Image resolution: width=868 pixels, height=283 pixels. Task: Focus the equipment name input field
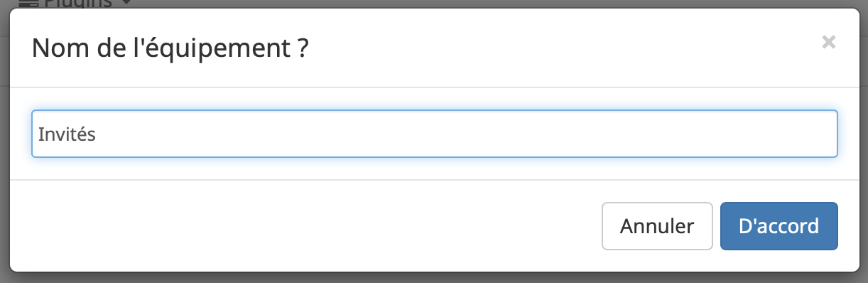[x=435, y=134]
